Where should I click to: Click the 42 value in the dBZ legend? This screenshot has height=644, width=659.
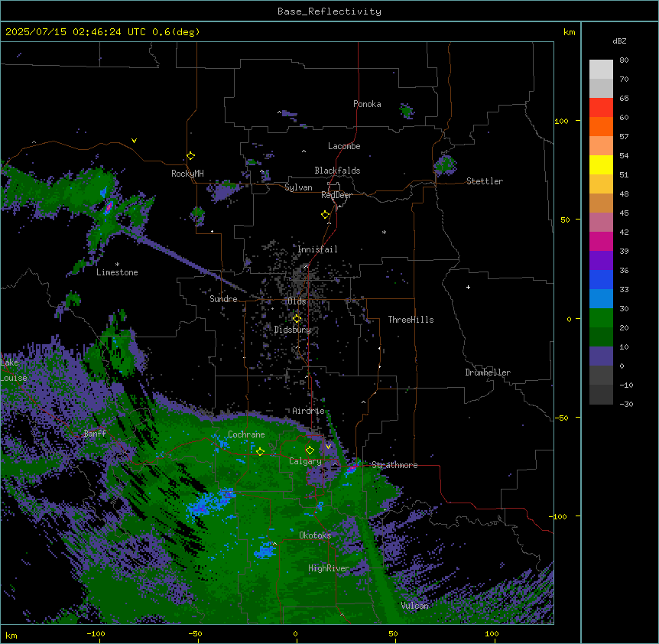point(624,232)
